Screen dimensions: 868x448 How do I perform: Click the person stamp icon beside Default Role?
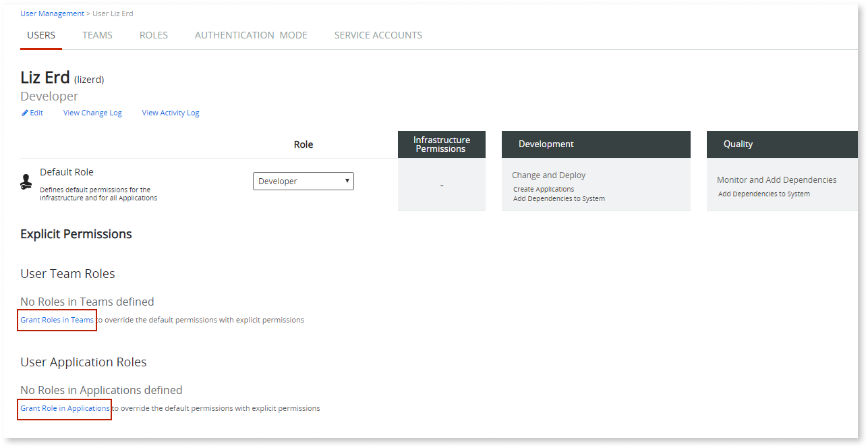point(26,181)
